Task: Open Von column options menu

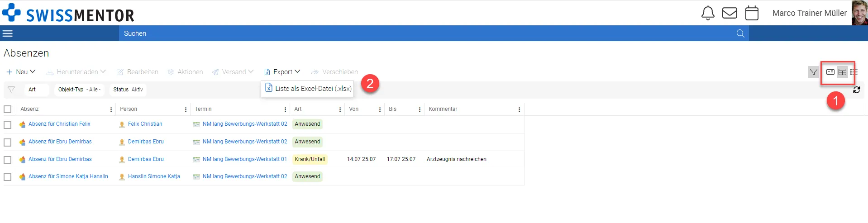Action: pos(380,109)
